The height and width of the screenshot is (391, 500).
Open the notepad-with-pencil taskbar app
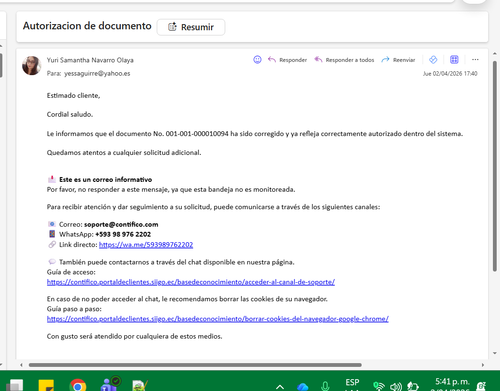pyautogui.click(x=140, y=386)
